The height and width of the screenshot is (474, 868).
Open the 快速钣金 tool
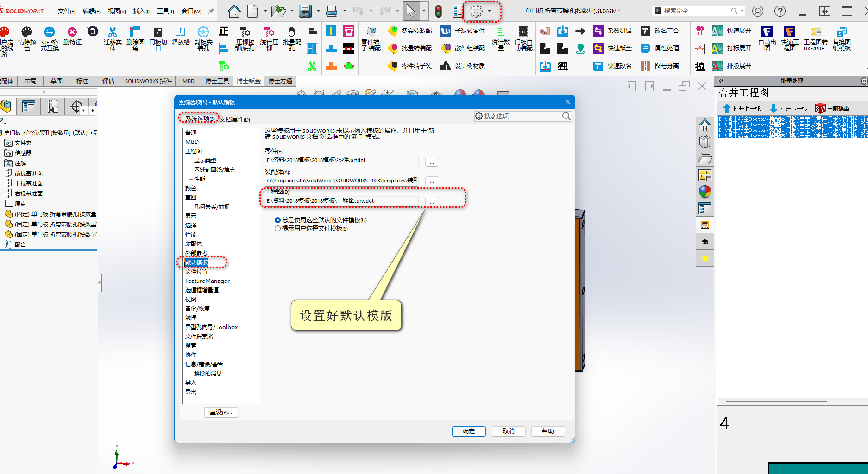pos(612,48)
